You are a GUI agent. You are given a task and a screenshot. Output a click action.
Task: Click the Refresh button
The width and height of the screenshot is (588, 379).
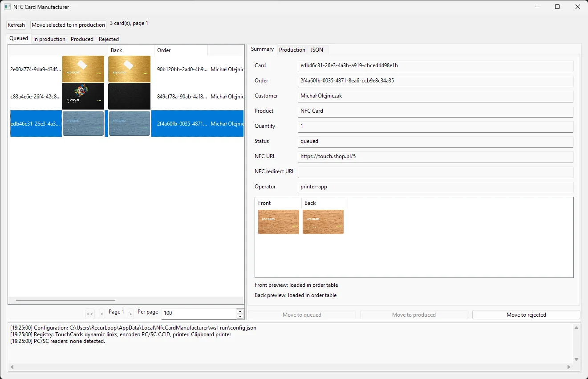pos(16,25)
